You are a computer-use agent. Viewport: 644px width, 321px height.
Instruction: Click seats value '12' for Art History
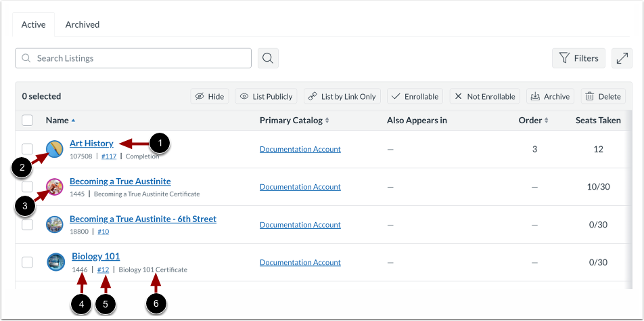point(599,149)
